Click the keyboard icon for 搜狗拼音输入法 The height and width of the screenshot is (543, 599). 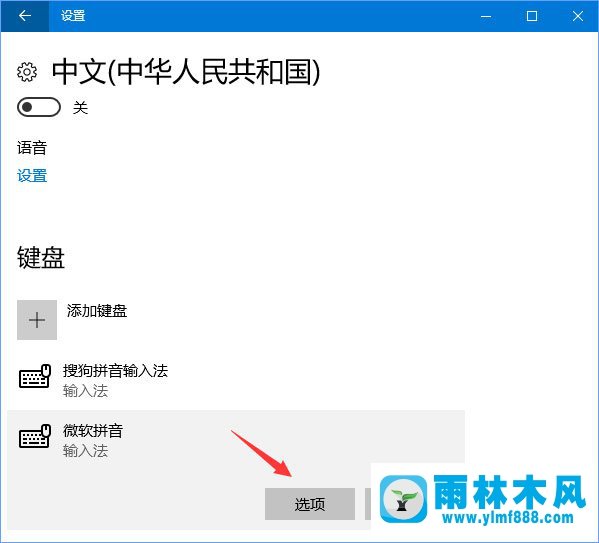35,376
